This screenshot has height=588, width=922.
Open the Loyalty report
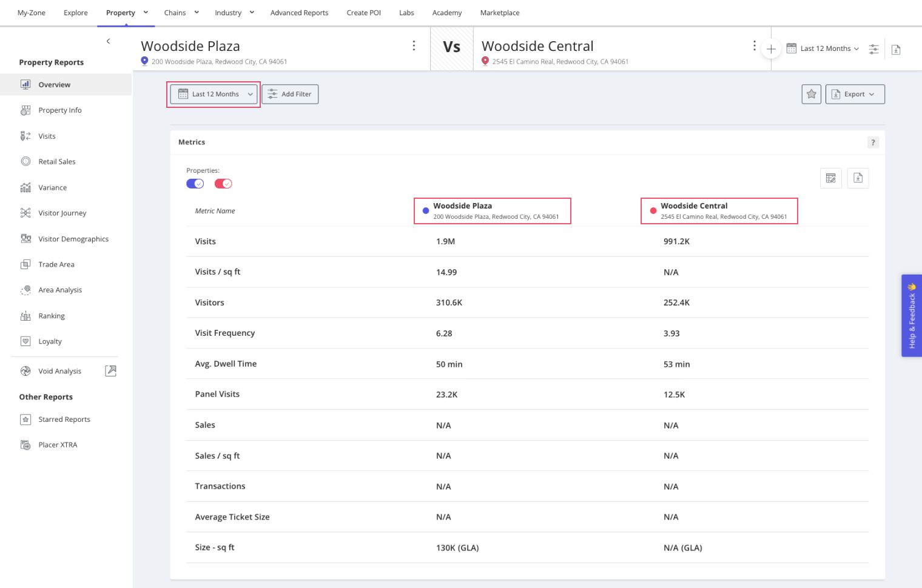[50, 342]
